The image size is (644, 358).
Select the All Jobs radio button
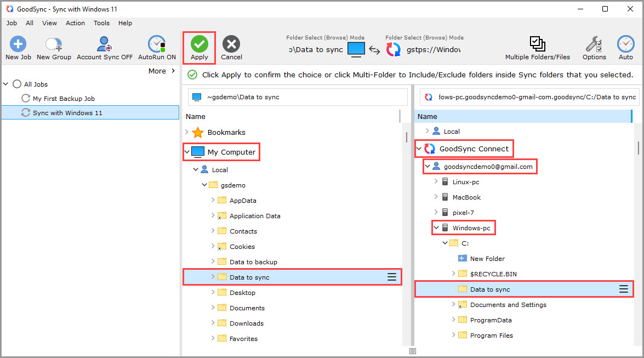(16, 84)
